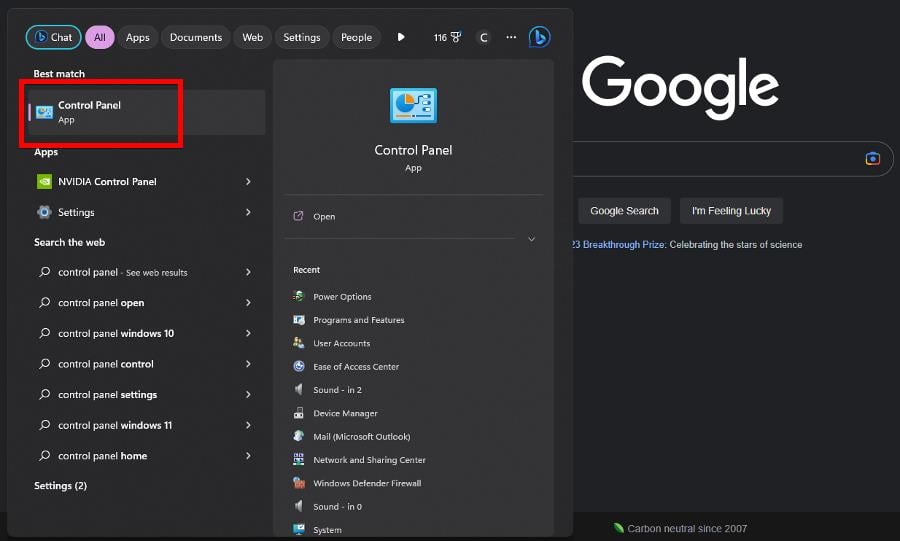900x541 pixels.
Task: Open 'Sound - in 0' recent item
Action: coord(338,507)
